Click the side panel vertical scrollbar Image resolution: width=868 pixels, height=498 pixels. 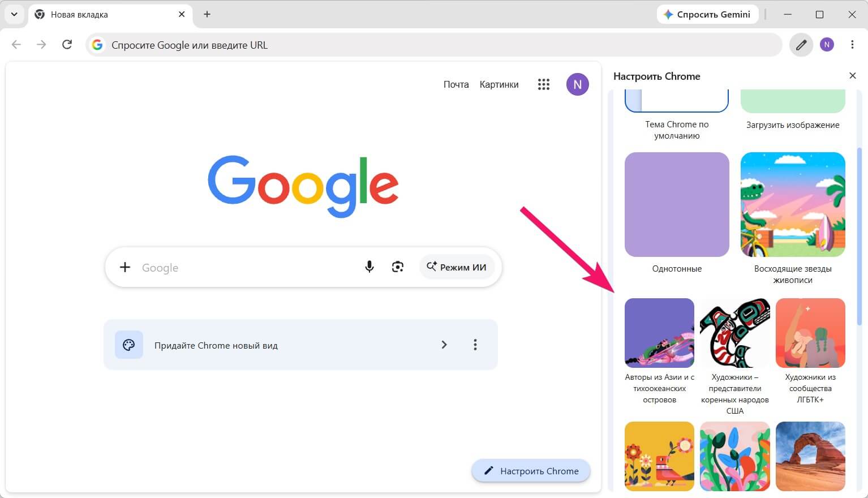coord(860,237)
